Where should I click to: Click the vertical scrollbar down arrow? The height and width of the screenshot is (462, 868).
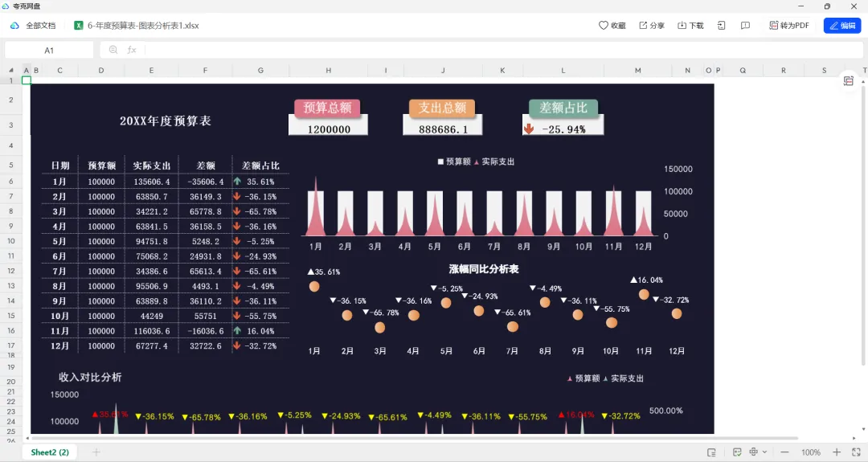click(x=863, y=429)
